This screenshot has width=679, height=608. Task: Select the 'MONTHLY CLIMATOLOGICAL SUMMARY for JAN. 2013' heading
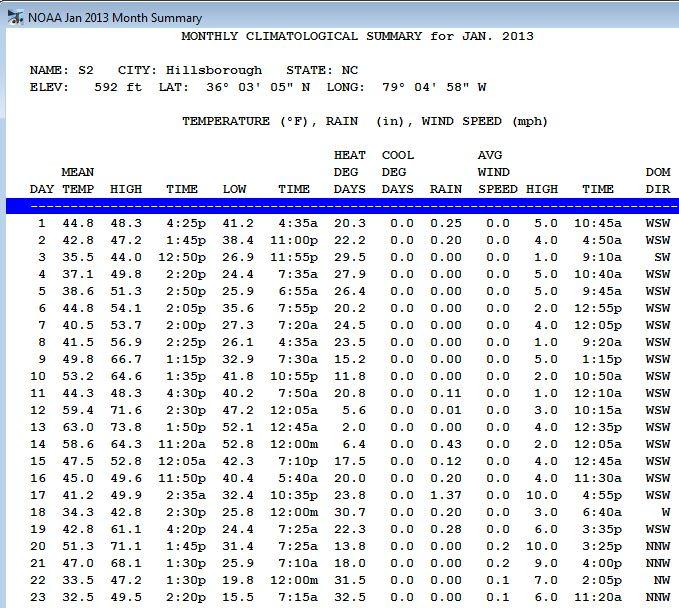click(357, 36)
